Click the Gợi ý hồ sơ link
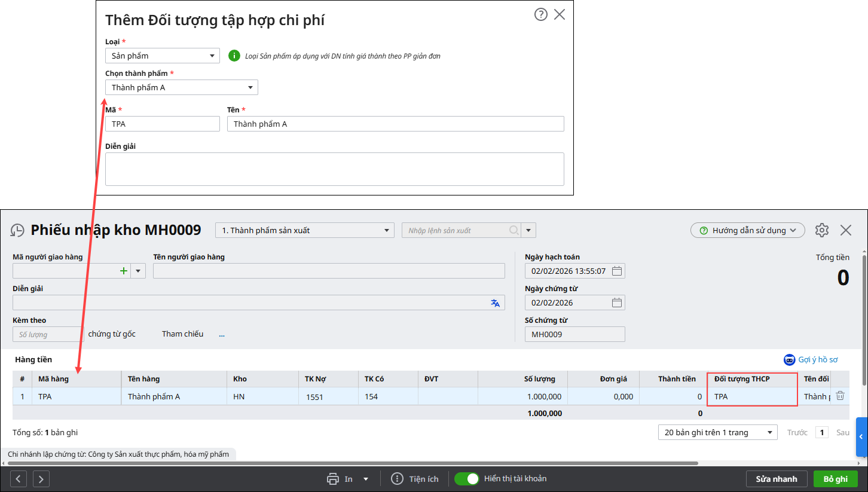 811,360
